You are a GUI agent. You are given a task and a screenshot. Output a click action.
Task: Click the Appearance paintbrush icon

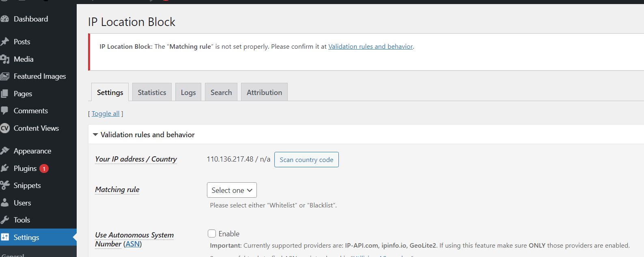coord(4,151)
